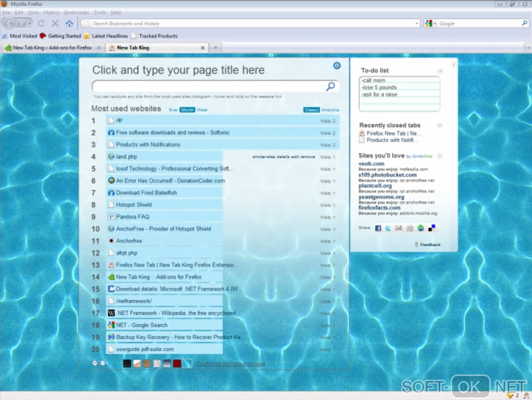
Task: Switch to New Tab King Add-ons tab
Action: coord(53,48)
